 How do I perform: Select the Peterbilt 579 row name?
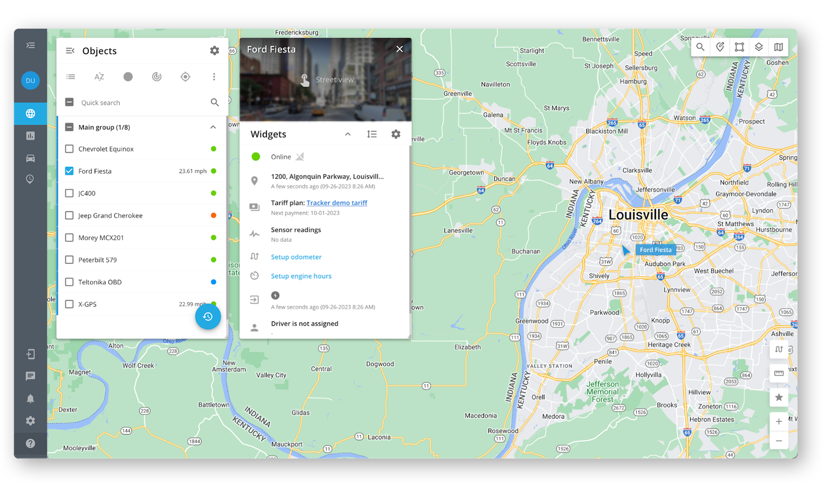tap(97, 260)
